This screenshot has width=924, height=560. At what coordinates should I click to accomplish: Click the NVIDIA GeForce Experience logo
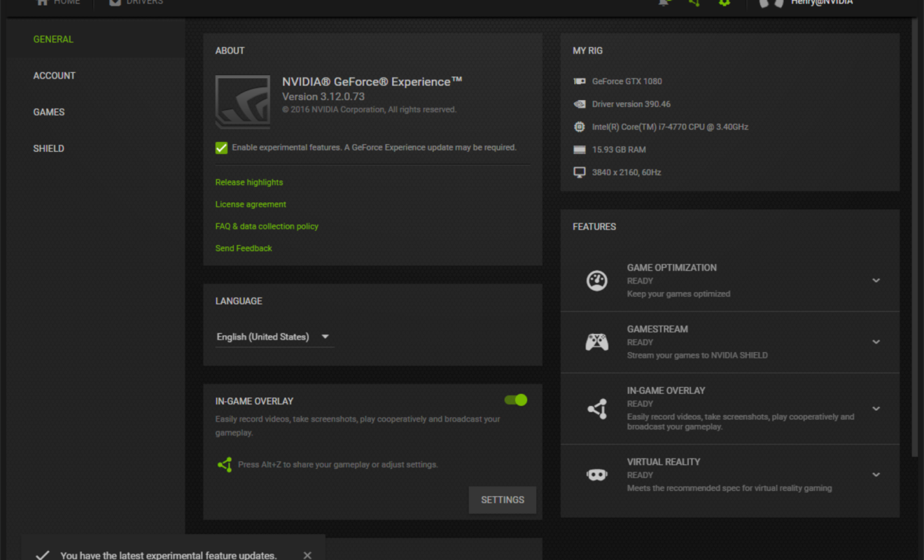pos(243,101)
